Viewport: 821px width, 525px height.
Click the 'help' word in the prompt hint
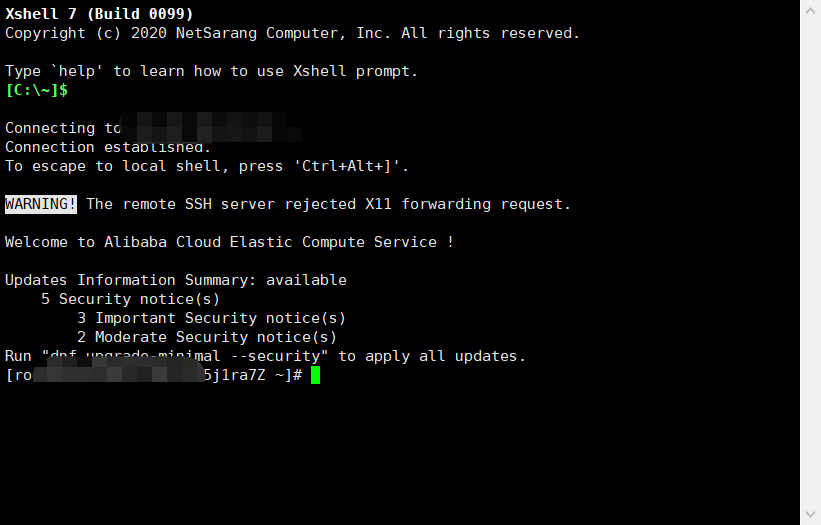point(77,71)
